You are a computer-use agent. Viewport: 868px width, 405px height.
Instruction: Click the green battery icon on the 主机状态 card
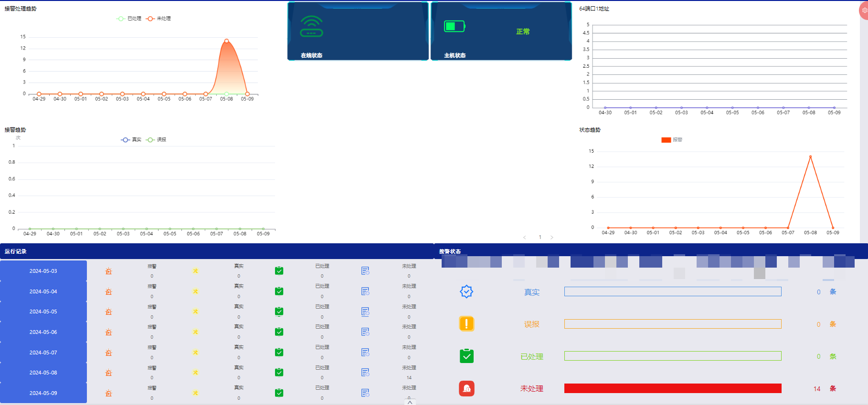tap(455, 26)
